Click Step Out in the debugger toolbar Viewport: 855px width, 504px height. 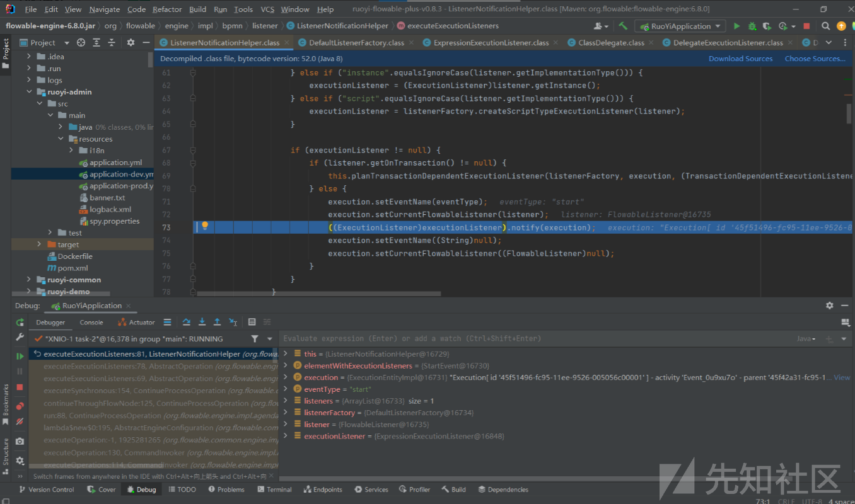(x=217, y=322)
